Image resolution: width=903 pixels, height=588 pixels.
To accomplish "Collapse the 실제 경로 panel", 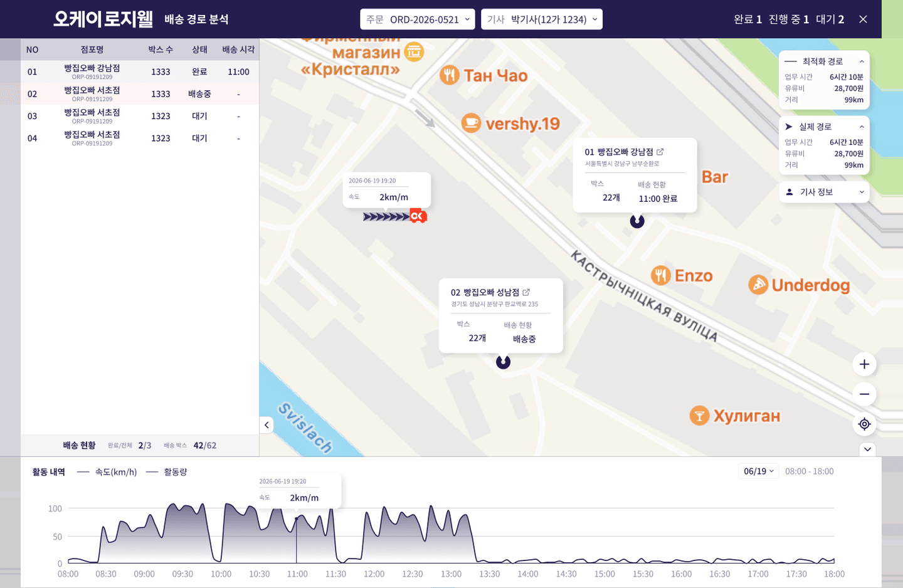I will pos(862,127).
